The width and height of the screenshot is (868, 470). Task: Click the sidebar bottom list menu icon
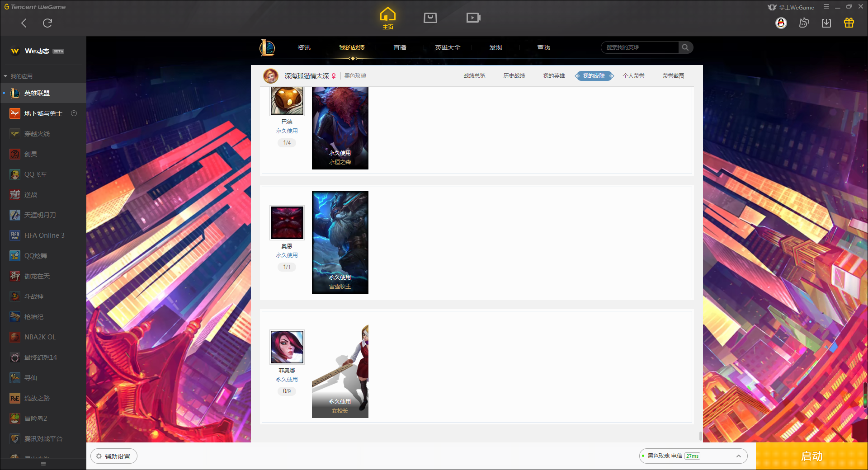(43, 464)
